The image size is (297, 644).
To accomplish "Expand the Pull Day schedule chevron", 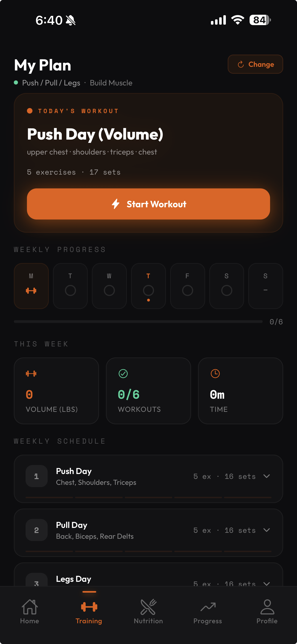I will click(267, 530).
